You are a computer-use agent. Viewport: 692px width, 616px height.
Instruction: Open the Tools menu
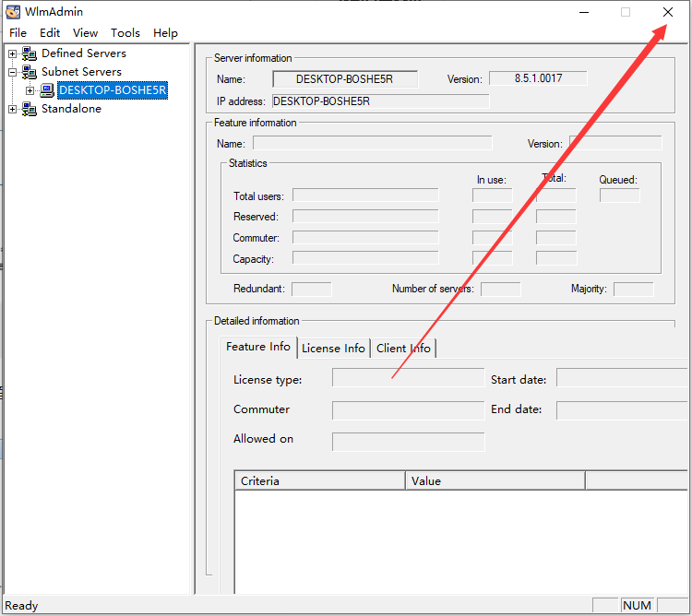[x=125, y=33]
